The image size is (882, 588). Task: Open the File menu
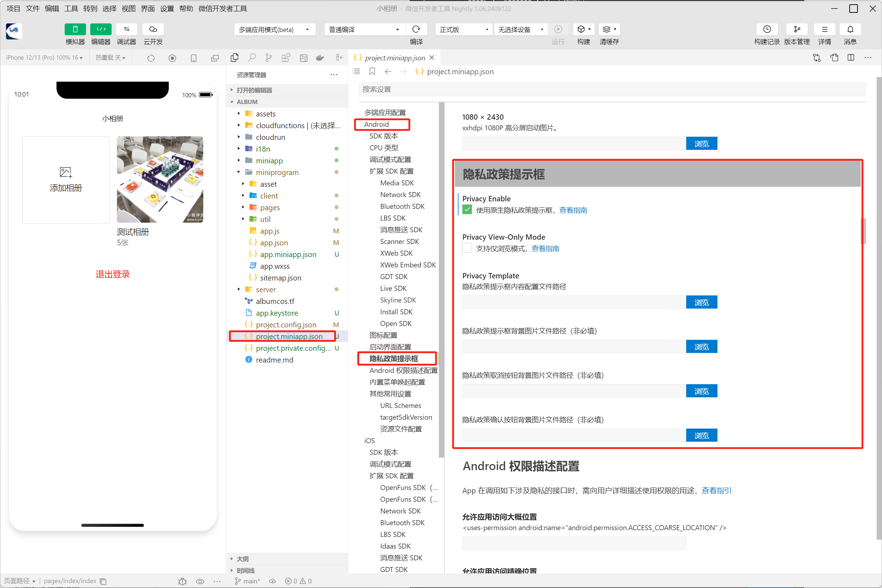pos(32,9)
